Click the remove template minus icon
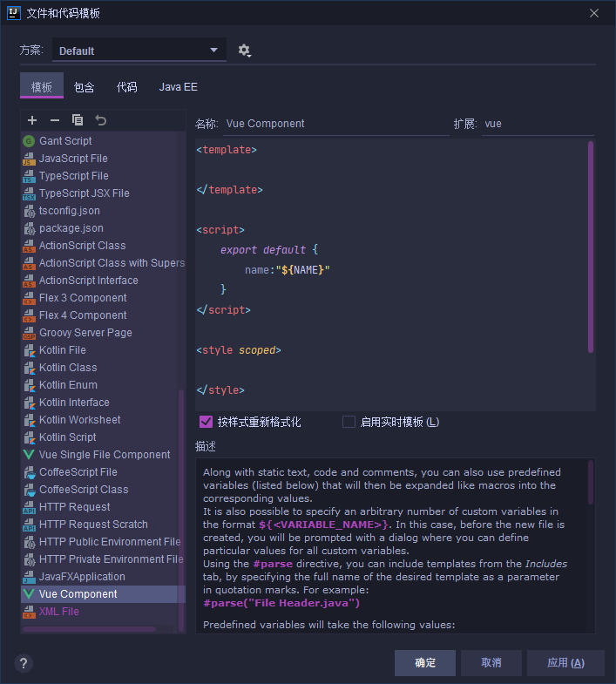 coord(55,120)
